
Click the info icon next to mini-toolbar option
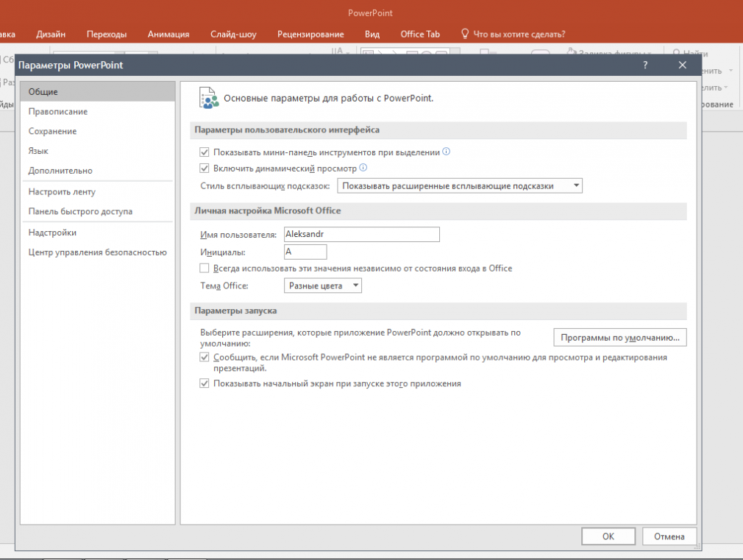pyautogui.click(x=446, y=152)
